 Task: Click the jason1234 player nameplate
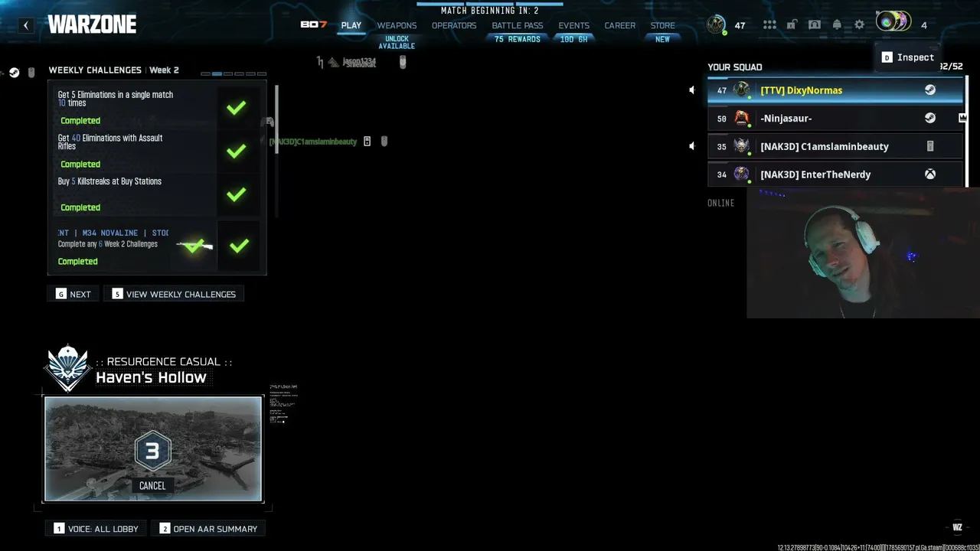pyautogui.click(x=358, y=62)
